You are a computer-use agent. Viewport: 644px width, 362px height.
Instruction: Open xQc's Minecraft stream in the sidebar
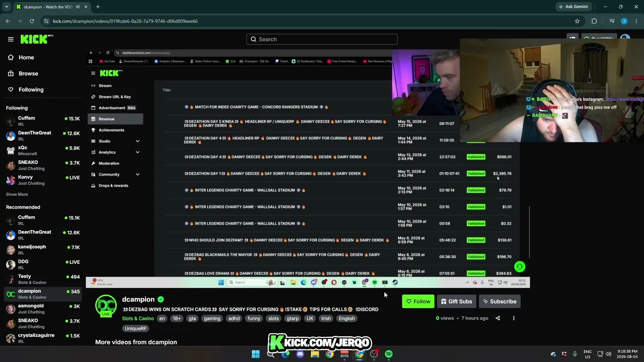[x=43, y=150]
